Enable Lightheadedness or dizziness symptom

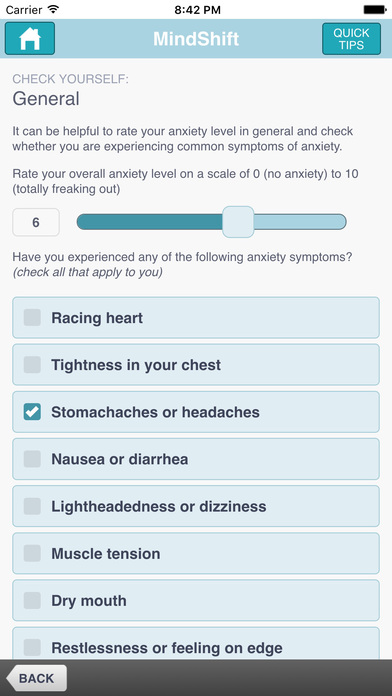[x=32, y=506]
